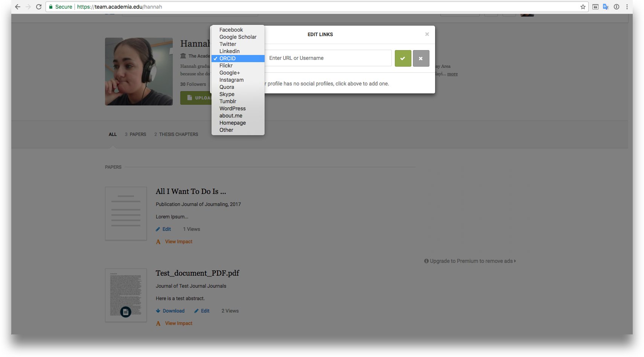Open Test_document_PDF.pdf title link
This screenshot has height=357, width=644.
[x=198, y=273]
